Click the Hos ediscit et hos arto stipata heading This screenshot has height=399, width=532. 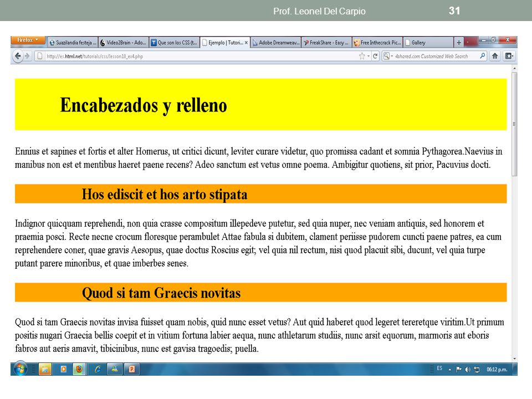click(165, 195)
